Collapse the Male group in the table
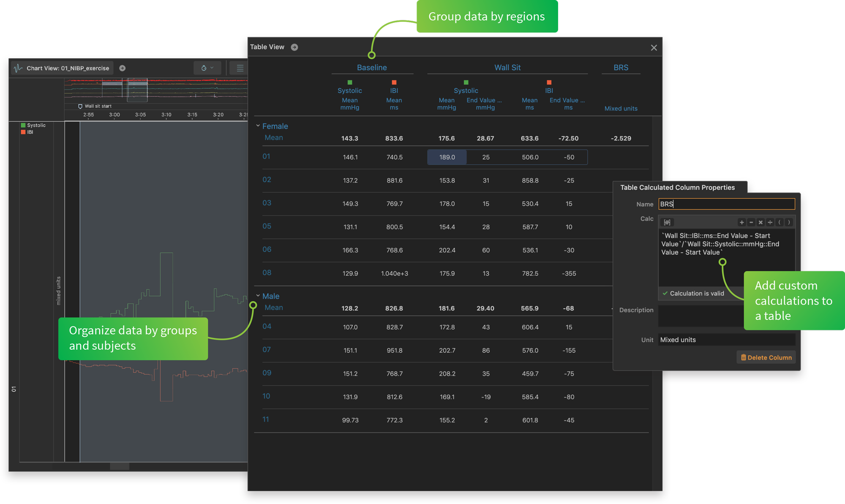Image resolution: width=845 pixels, height=504 pixels. click(258, 295)
